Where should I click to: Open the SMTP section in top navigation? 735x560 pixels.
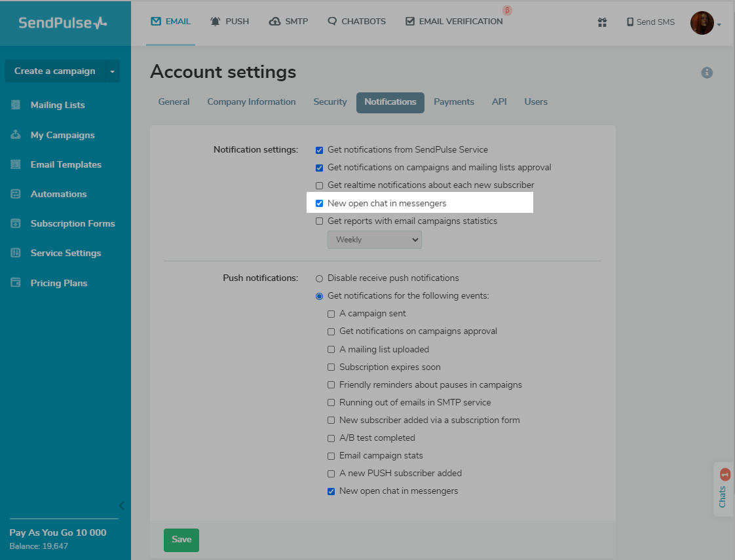point(288,22)
